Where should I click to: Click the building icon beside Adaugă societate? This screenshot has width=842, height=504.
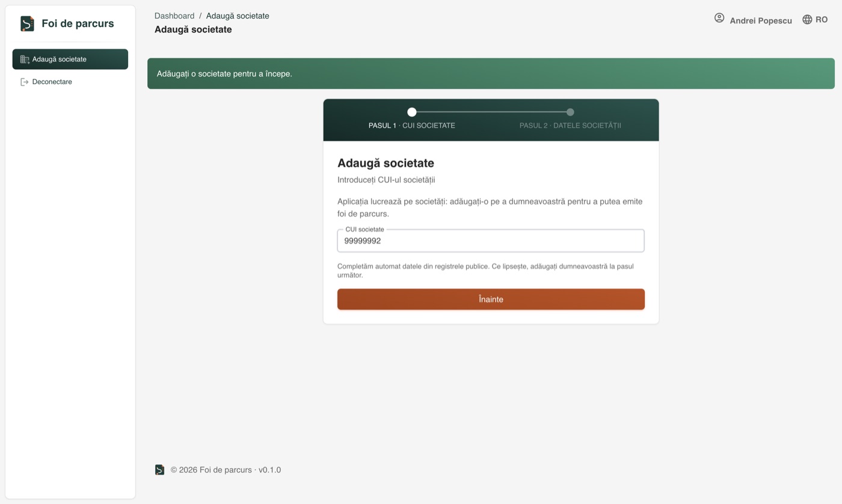click(x=25, y=60)
